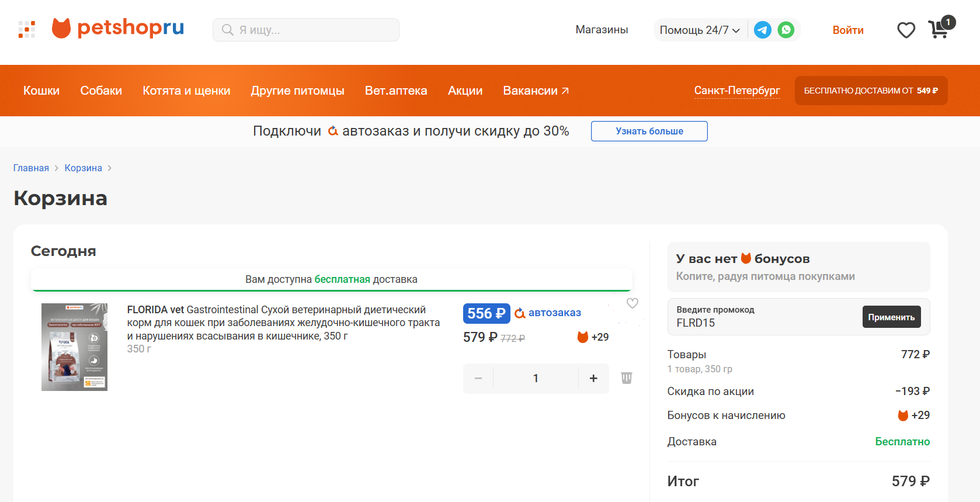Expand the Помощь 24/7 dropdown

tap(700, 30)
